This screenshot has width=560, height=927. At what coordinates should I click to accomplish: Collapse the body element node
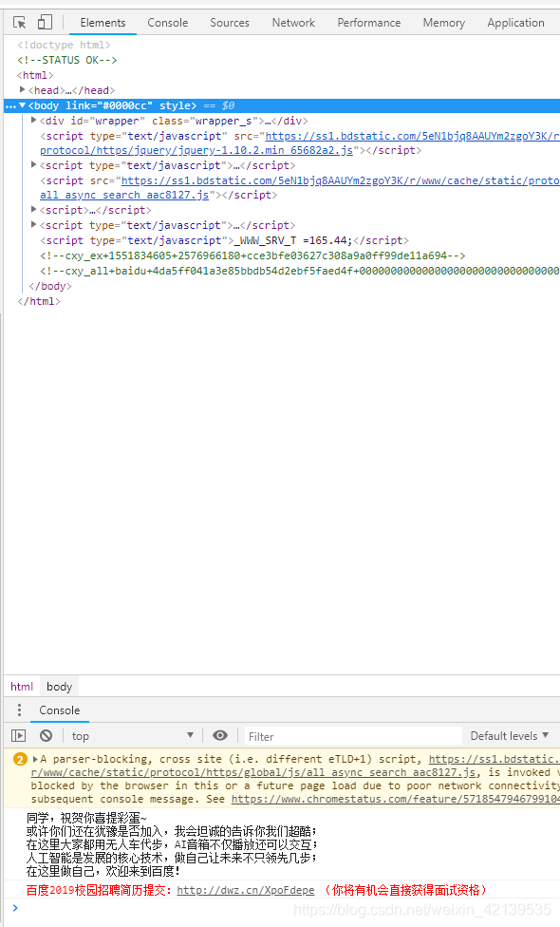[23, 105]
